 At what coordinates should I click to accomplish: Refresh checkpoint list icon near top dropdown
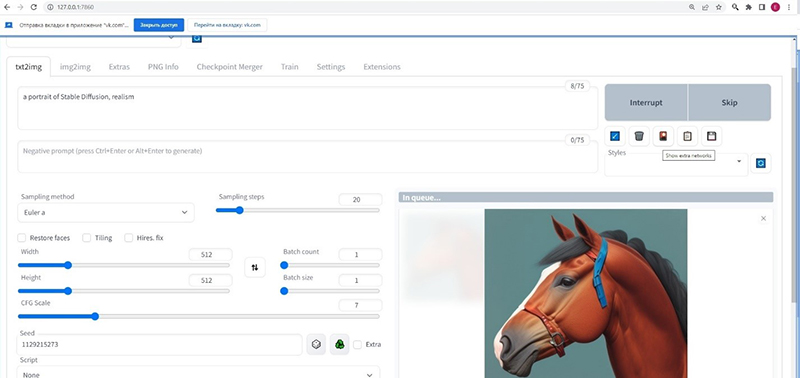(197, 39)
